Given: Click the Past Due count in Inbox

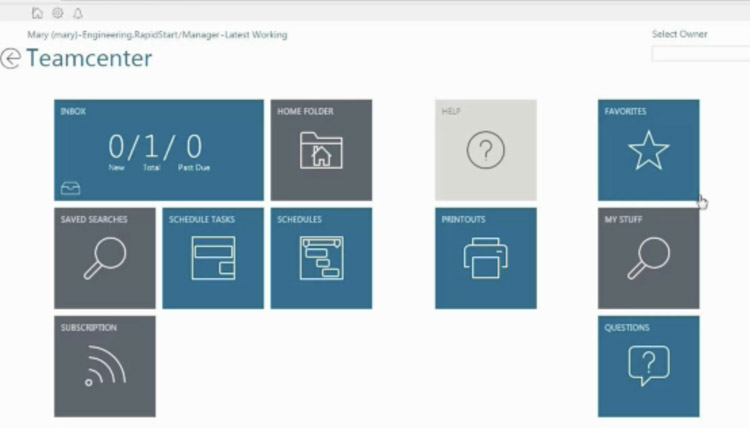Looking at the screenshot, I should (x=194, y=148).
